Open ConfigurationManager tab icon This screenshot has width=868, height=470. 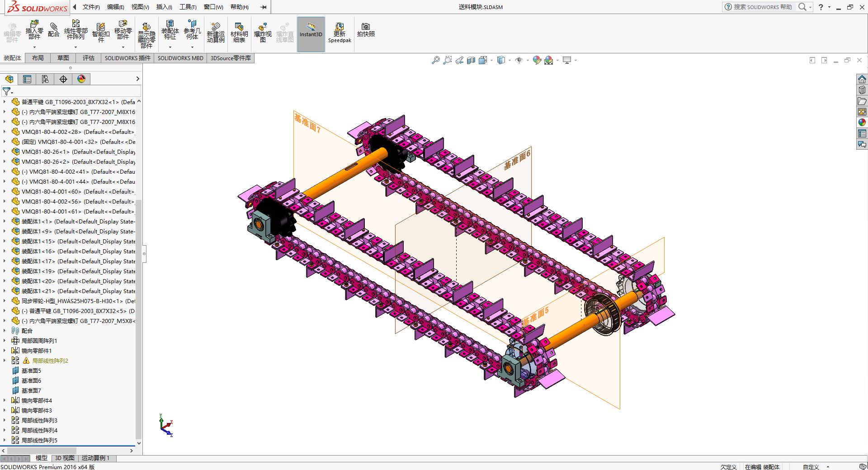point(45,79)
